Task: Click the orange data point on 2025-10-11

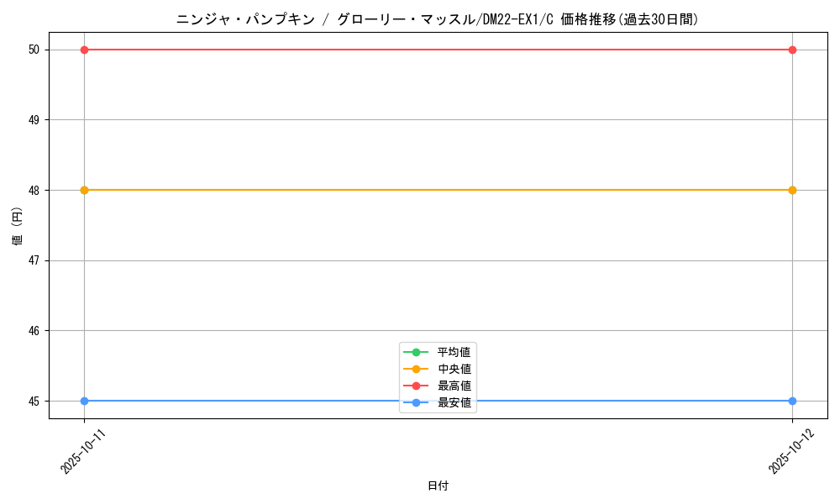Action: tap(84, 190)
